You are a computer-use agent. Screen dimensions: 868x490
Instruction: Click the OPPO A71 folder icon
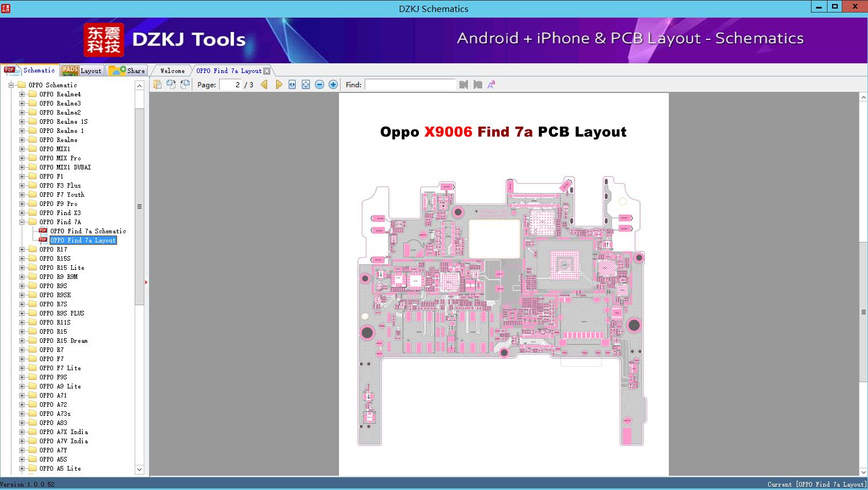33,395
